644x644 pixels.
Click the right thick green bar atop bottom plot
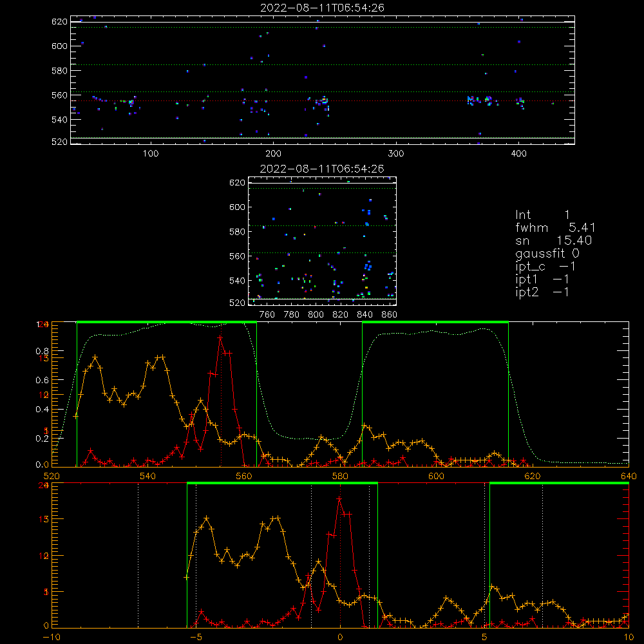560,483
